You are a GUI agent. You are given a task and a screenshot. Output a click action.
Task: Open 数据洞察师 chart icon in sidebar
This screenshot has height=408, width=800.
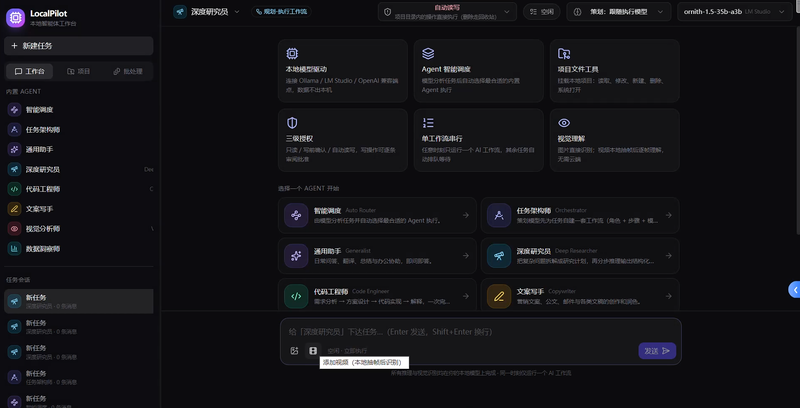coord(14,249)
